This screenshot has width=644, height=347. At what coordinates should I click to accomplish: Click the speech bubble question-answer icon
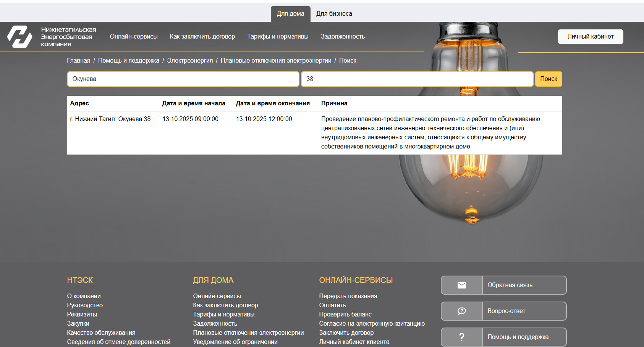click(461, 311)
